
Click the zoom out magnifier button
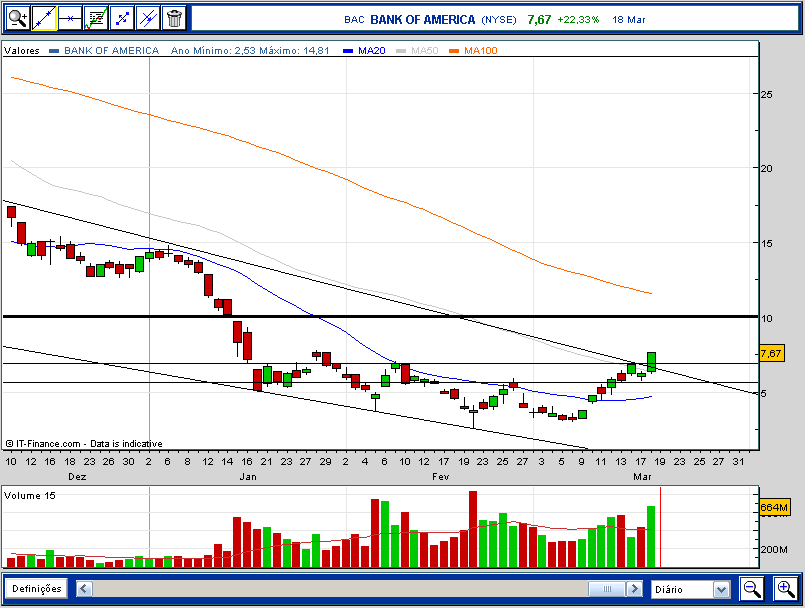point(752,588)
